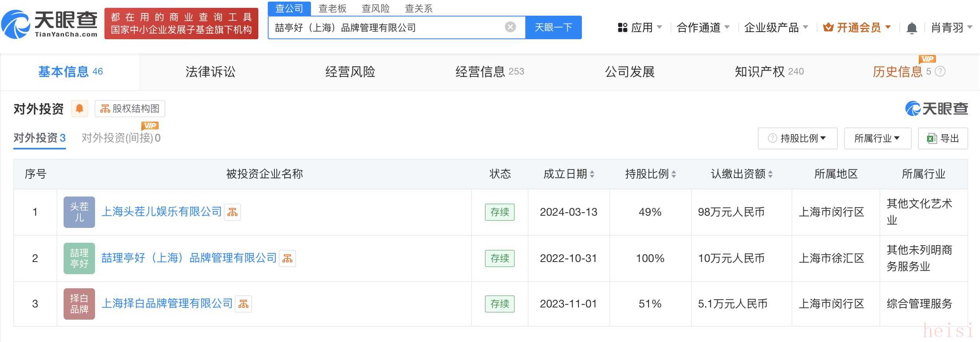Screen dimensions: 980x342
Task: Export the table with 导出 button
Action: (943, 138)
